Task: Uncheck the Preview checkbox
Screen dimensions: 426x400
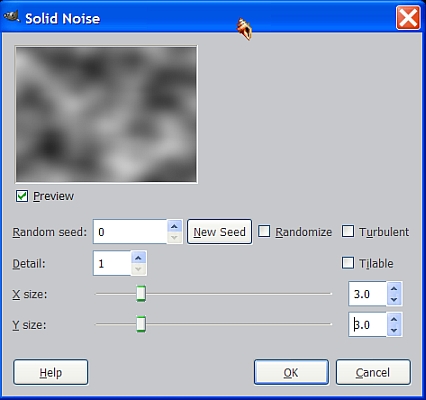Action: point(22,196)
